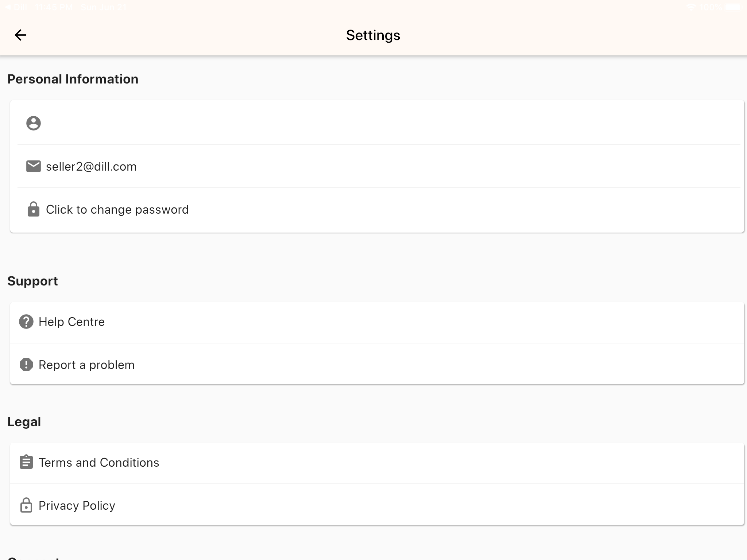The width and height of the screenshot is (747, 560).
Task: Open the Privacy Policy
Action: click(x=77, y=506)
